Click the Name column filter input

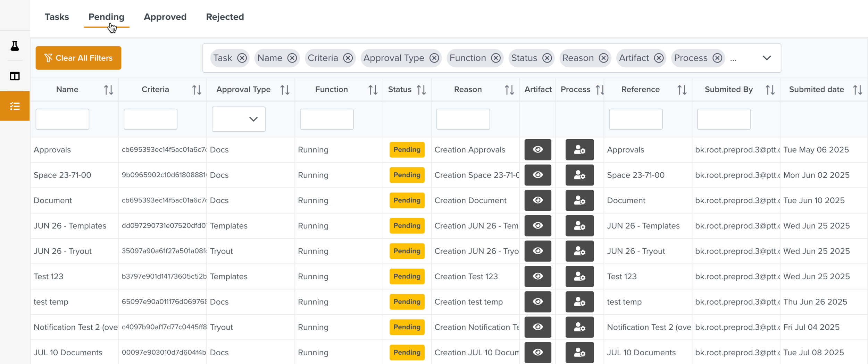point(62,119)
